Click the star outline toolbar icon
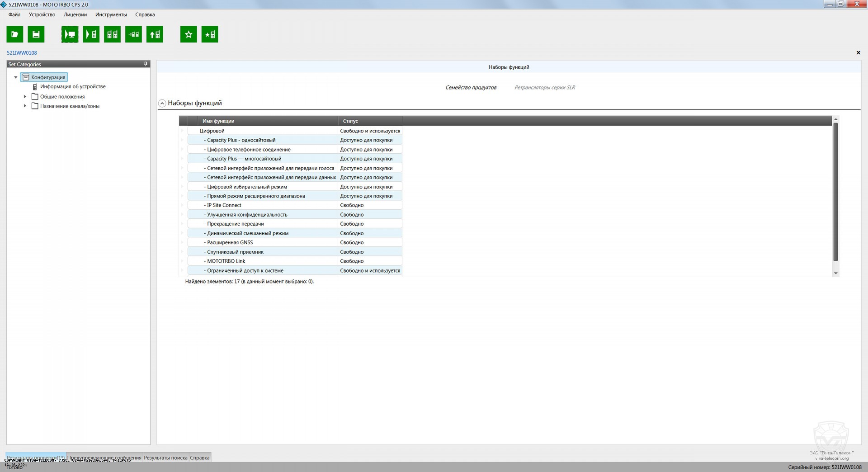This screenshot has height=472, width=868. (189, 34)
